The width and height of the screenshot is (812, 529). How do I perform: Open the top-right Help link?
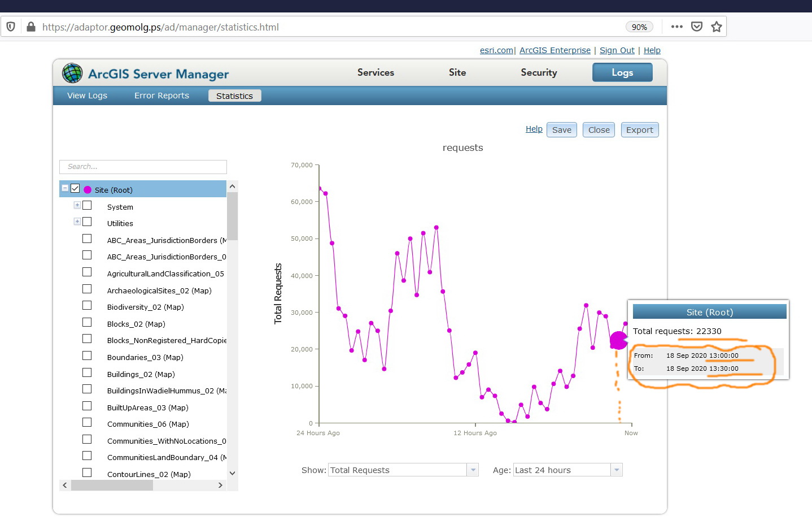[x=652, y=50]
